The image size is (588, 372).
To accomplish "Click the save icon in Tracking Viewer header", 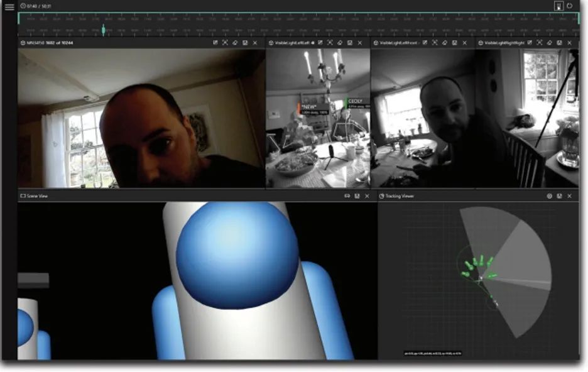I will (559, 196).
